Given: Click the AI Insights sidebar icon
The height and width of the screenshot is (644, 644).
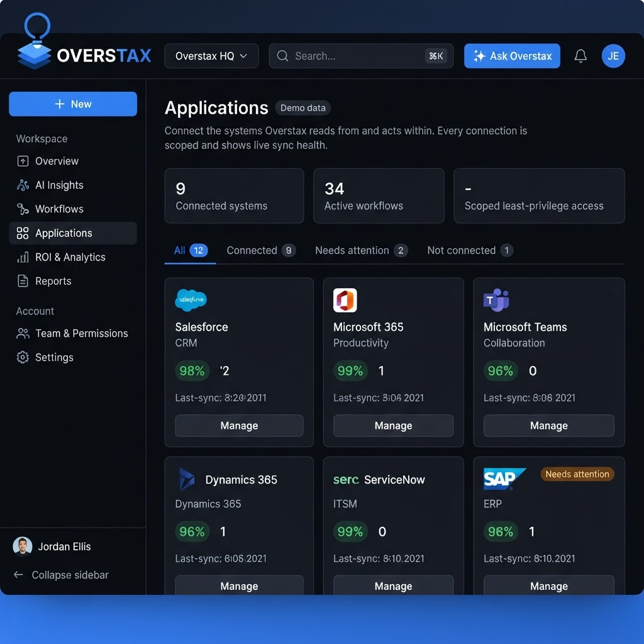Looking at the screenshot, I should tap(23, 186).
